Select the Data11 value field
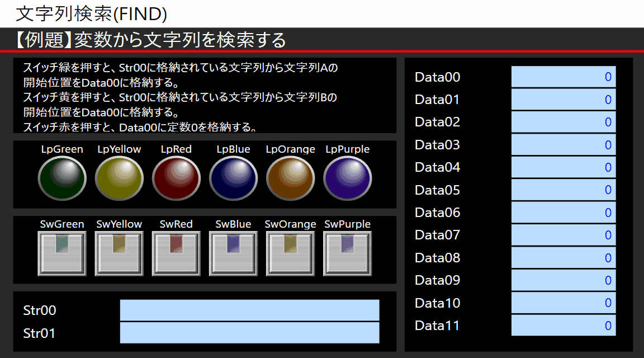 pyautogui.click(x=563, y=325)
